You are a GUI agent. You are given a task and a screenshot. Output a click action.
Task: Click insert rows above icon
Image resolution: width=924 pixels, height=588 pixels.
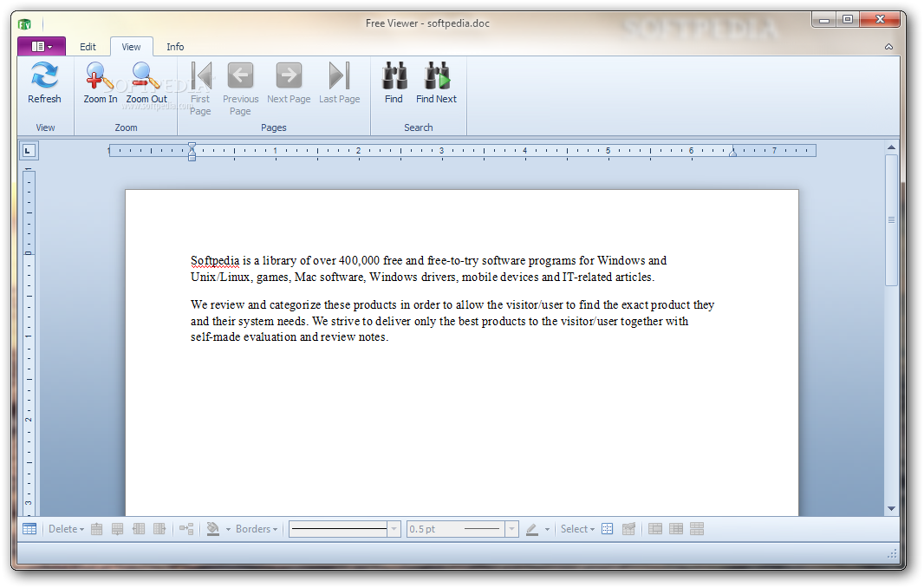96,529
